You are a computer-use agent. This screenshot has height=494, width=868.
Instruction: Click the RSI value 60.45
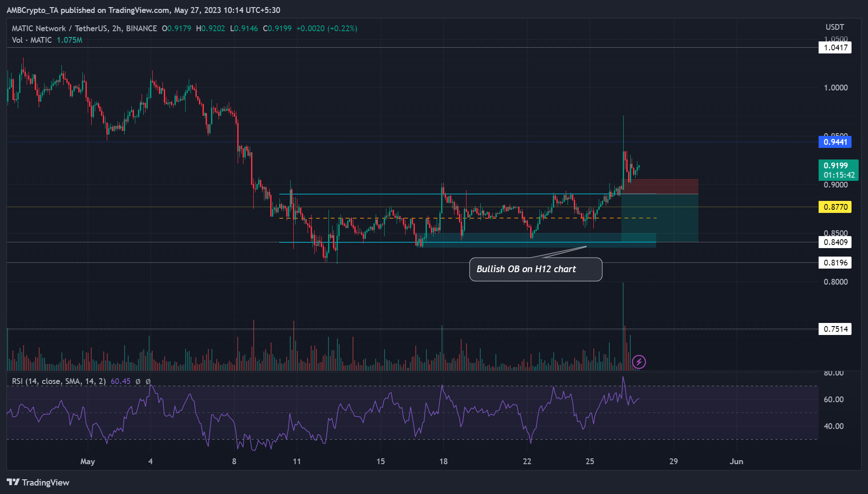pyautogui.click(x=121, y=381)
